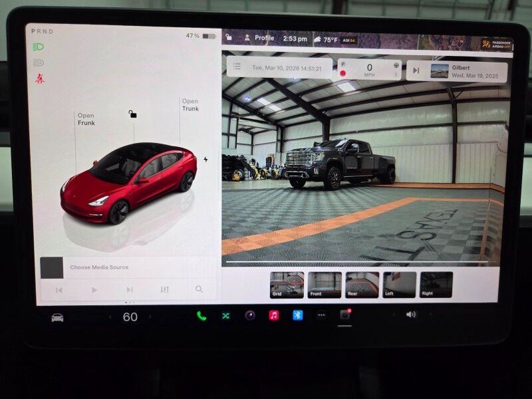Increase temperature with the right arrow by 60
This screenshot has width=532, height=399.
(x=150, y=317)
